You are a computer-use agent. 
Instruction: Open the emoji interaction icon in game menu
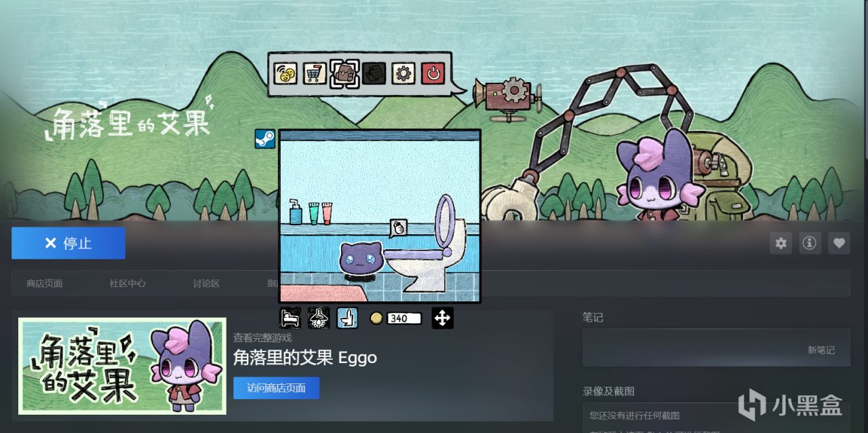tap(285, 73)
